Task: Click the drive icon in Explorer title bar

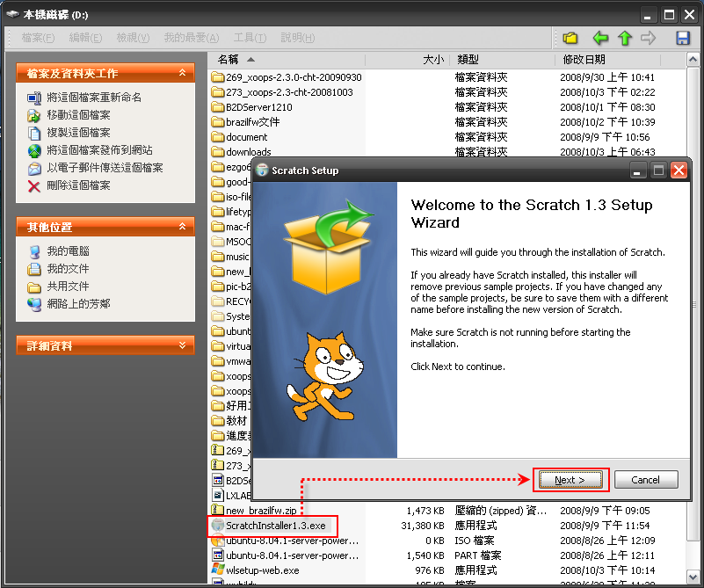Action: tap(13, 14)
